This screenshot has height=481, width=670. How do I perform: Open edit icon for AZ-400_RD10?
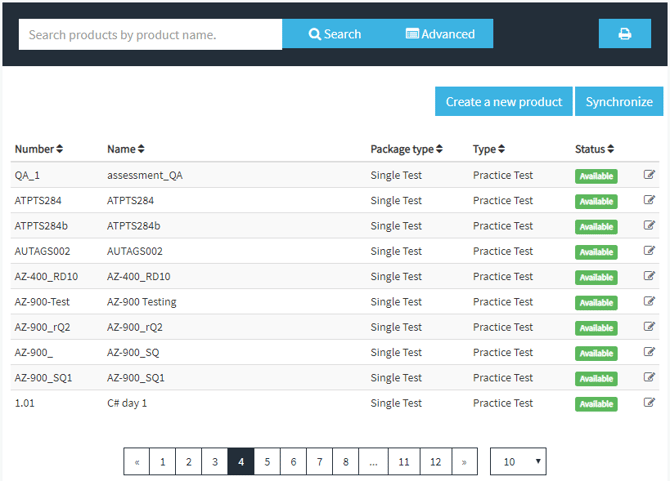649,276
